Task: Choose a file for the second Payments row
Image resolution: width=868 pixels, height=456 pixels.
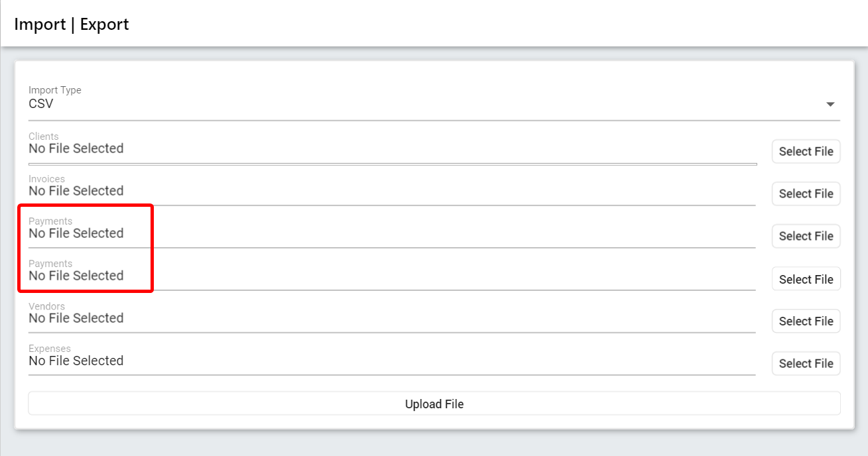Action: point(806,278)
